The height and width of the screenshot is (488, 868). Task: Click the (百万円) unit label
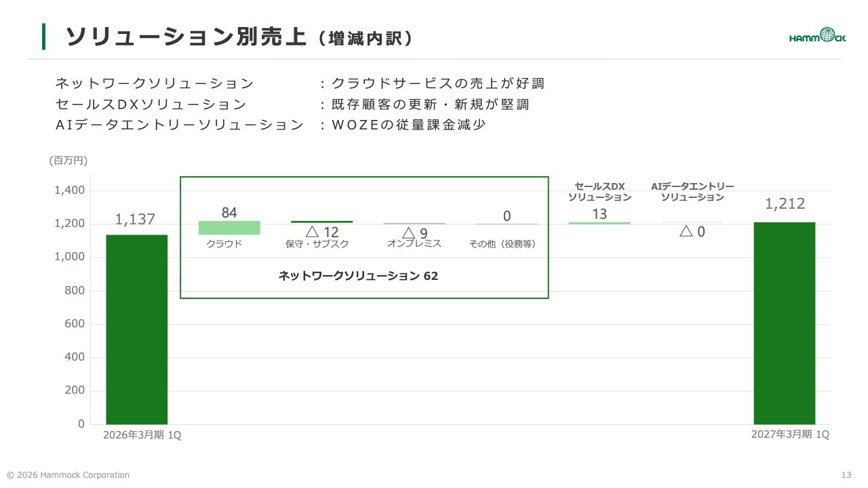[x=68, y=161]
